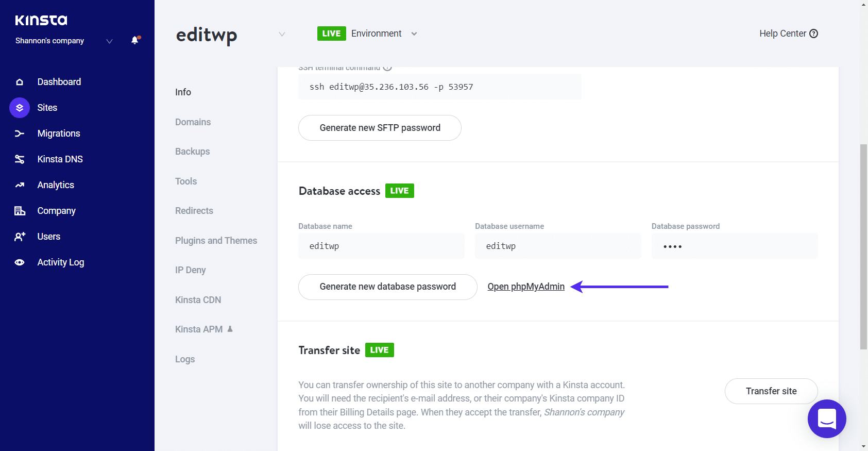
Task: Click the Kinsta DNS icon
Action: (x=20, y=159)
